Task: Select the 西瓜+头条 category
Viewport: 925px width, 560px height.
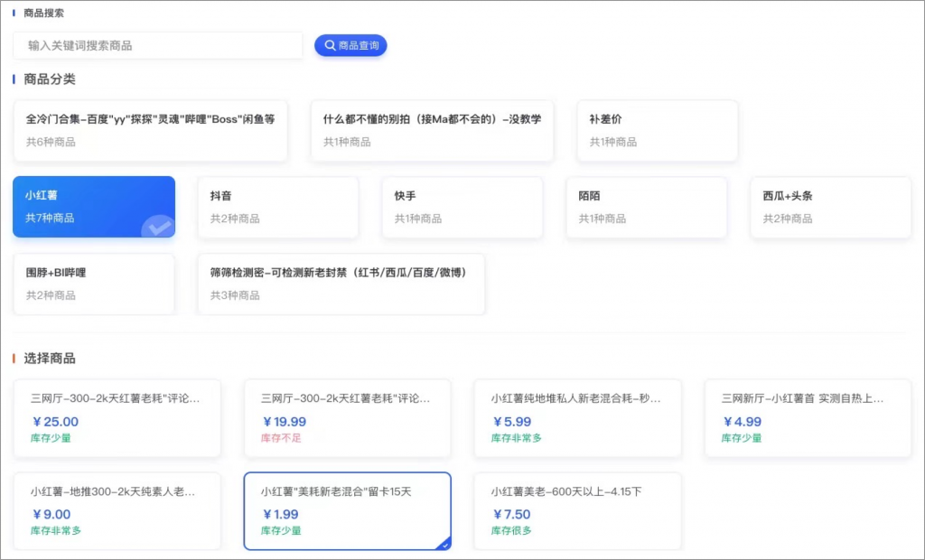Action: (830, 207)
